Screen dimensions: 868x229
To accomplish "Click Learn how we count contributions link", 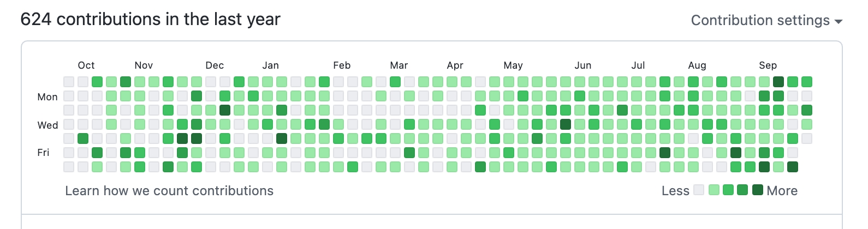I will click(169, 191).
